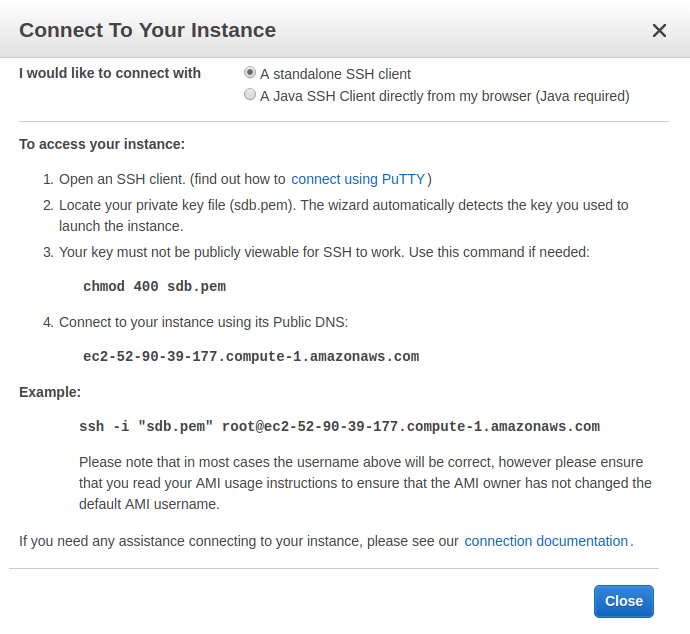Click the chmod 400 sdb.pem command
This screenshot has width=690, height=634.
point(154,286)
